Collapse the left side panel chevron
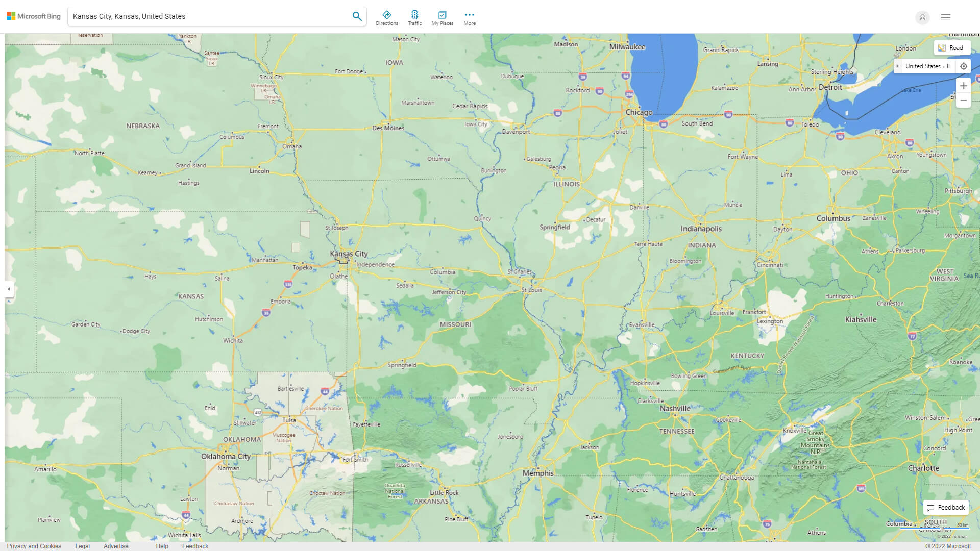980x551 pixels. point(8,289)
